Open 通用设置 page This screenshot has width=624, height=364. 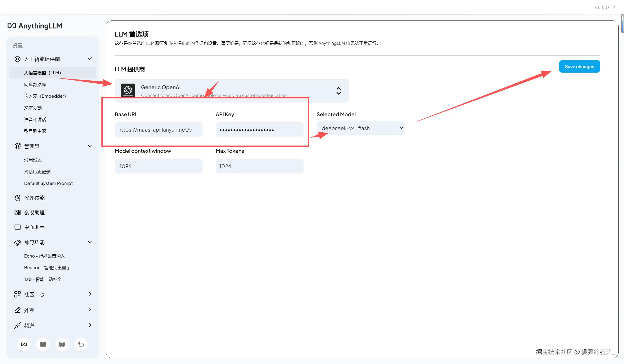pos(33,160)
